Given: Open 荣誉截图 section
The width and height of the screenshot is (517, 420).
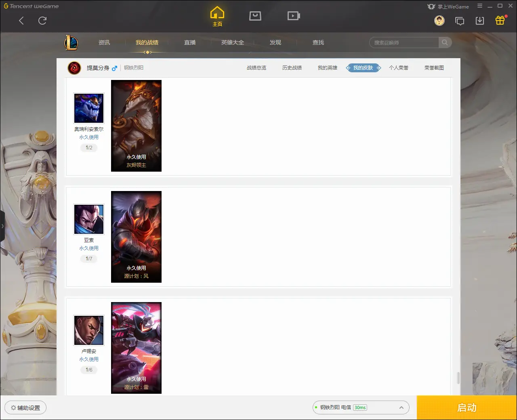Looking at the screenshot, I should click(434, 68).
